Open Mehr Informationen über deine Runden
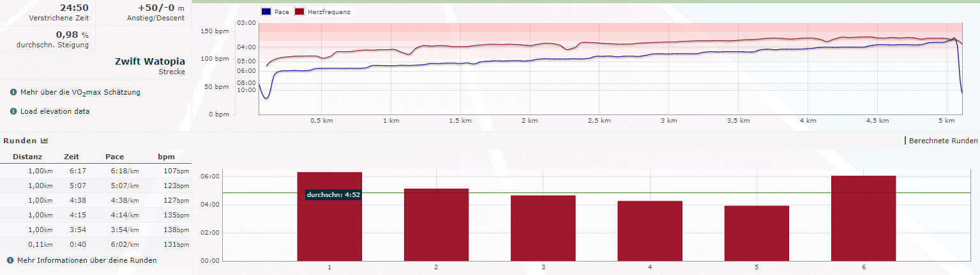 pyautogui.click(x=86, y=260)
